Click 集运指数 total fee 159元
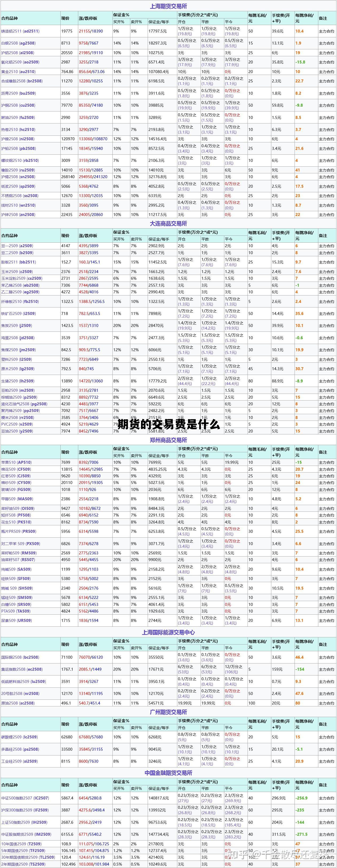The height and width of the screenshot is (868, 337). (277, 669)
